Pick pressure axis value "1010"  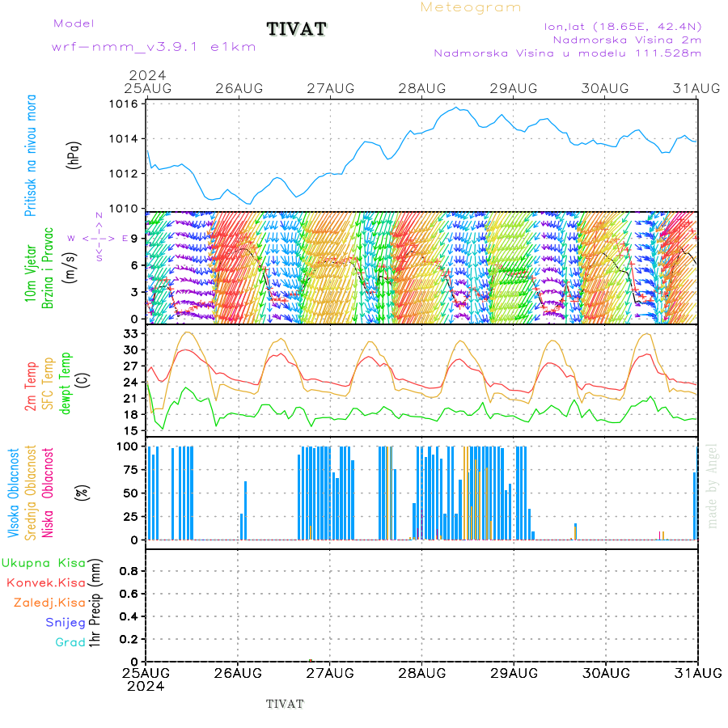pos(124,209)
